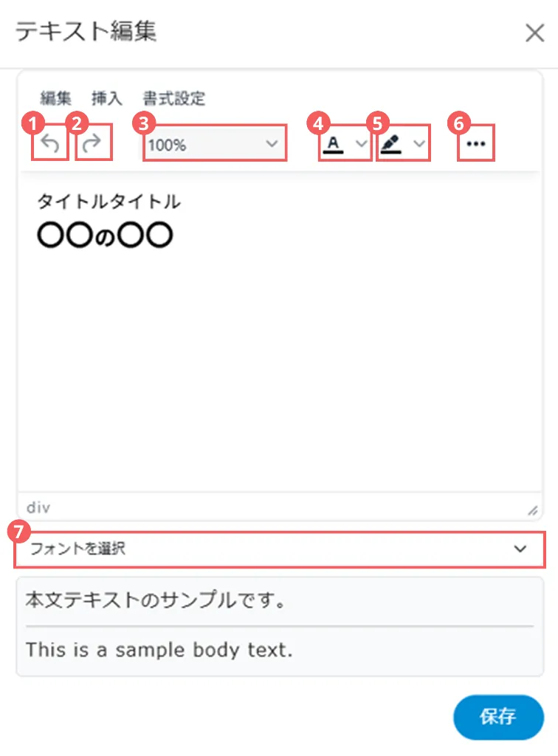This screenshot has width=558, height=756.
Task: Click the undo arrow icon
Action: pyautogui.click(x=50, y=145)
